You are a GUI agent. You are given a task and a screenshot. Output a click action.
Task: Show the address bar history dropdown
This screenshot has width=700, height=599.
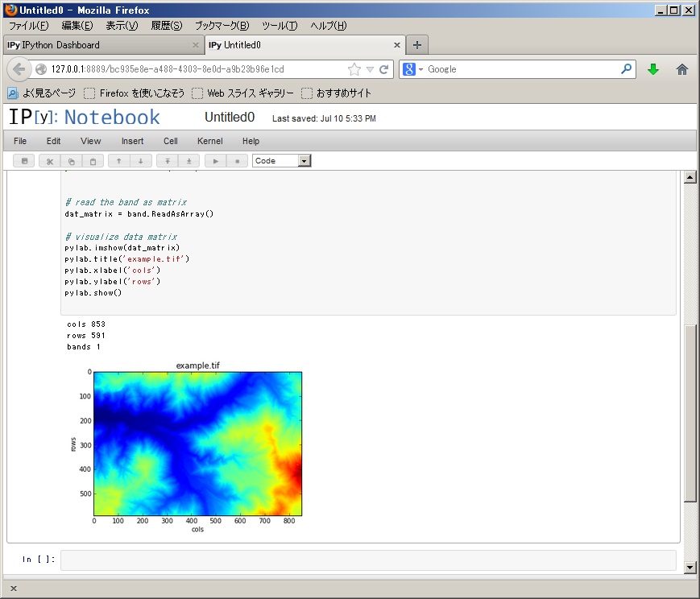[x=370, y=69]
